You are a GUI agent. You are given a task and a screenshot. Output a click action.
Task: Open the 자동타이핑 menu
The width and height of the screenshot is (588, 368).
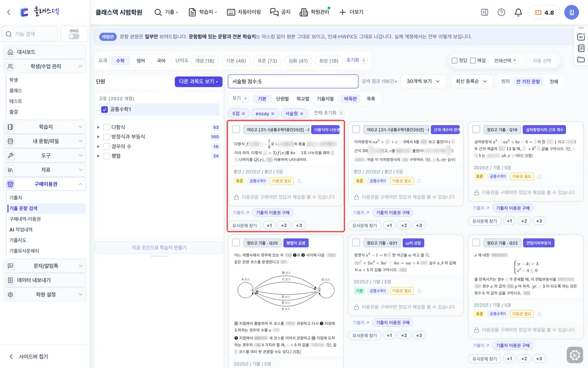coord(244,12)
